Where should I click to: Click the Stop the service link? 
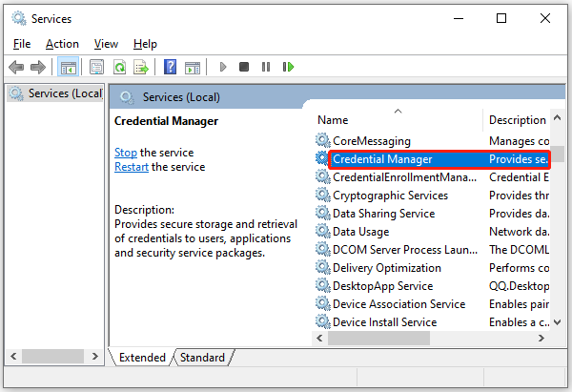126,153
